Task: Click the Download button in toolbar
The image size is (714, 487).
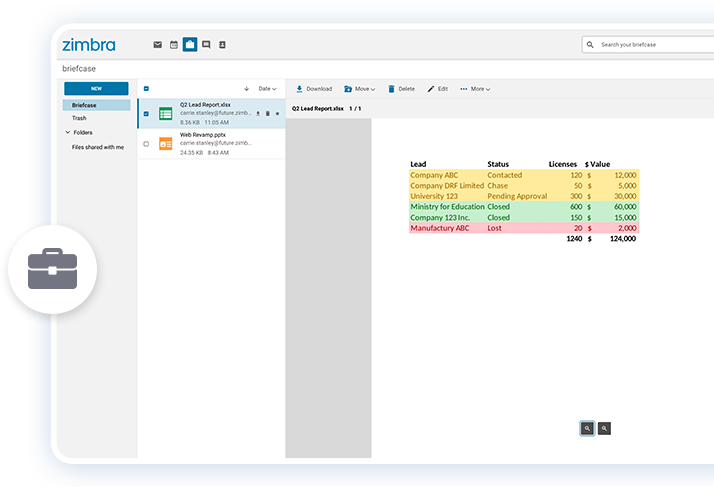Action: [314, 89]
